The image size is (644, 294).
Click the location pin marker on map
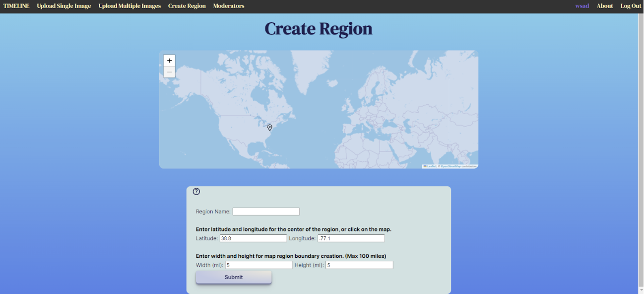pyautogui.click(x=270, y=128)
